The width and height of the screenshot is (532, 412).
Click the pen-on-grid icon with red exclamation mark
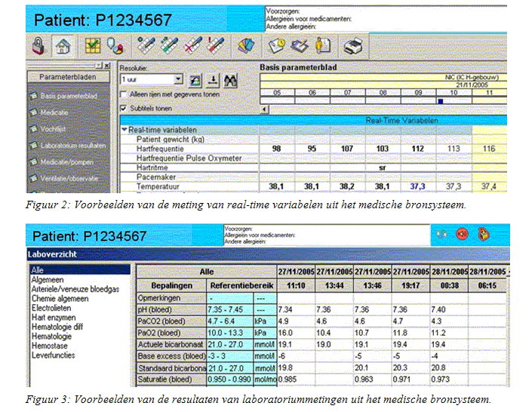[x=216, y=45]
